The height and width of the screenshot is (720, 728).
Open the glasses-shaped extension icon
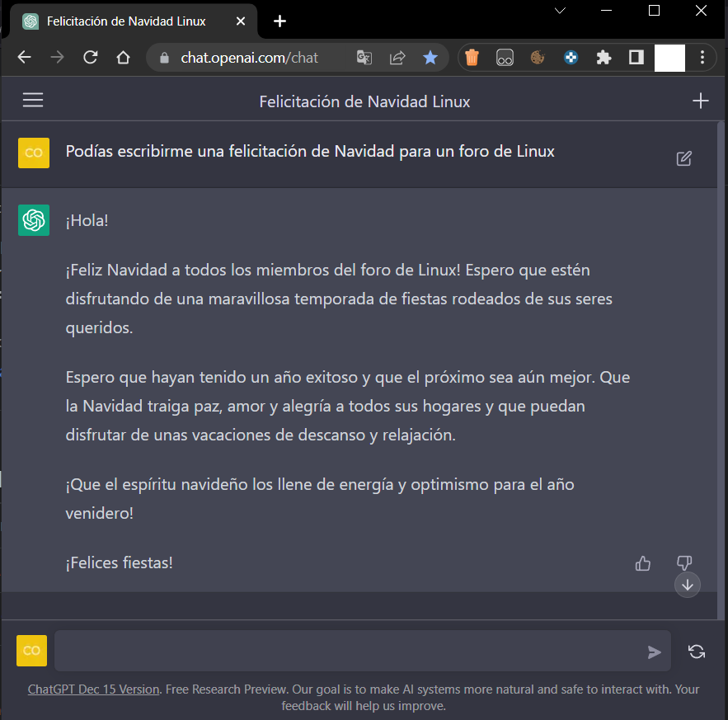coord(505,58)
